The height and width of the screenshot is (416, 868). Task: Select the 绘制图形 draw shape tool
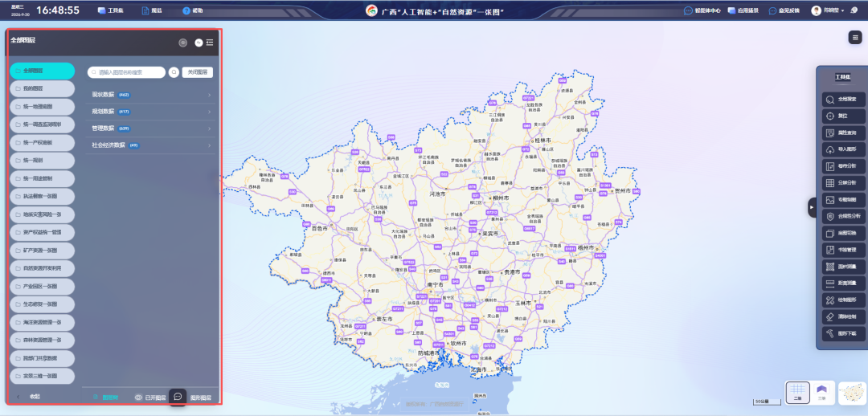pyautogui.click(x=843, y=300)
